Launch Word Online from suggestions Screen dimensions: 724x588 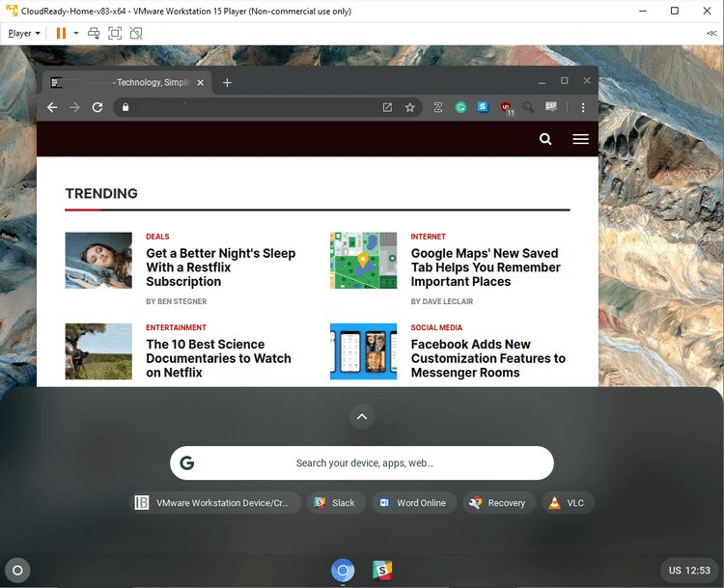tap(414, 502)
